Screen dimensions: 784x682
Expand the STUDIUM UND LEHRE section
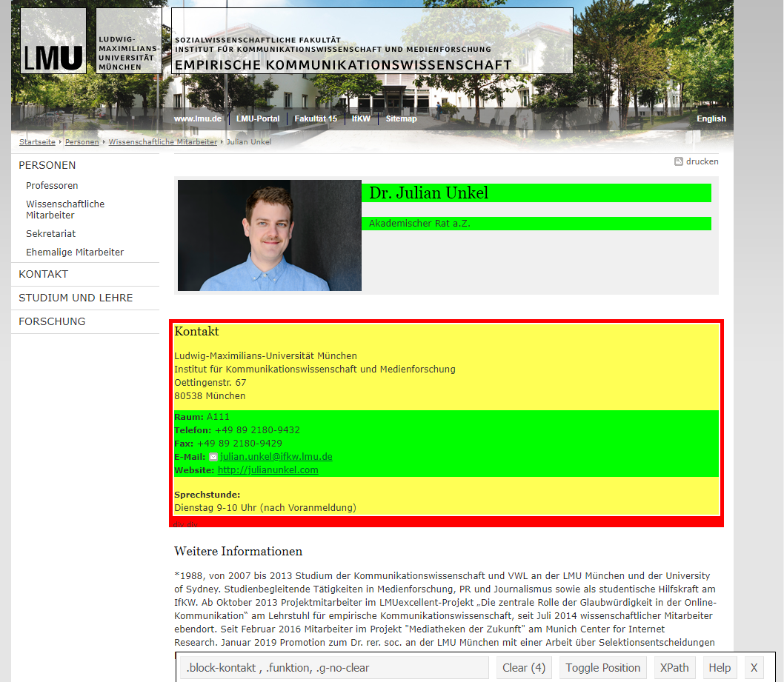pos(76,298)
